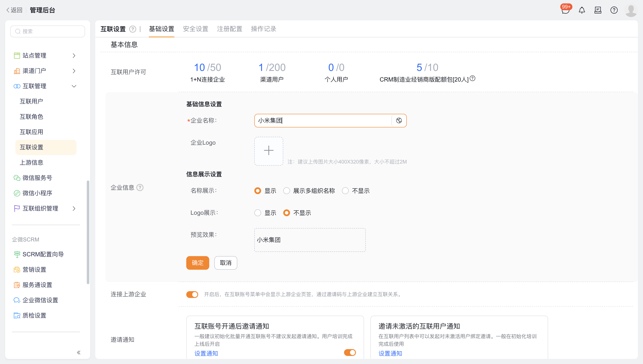Click the 取消 button
Screen dimensions: 643x364
click(x=226, y=263)
